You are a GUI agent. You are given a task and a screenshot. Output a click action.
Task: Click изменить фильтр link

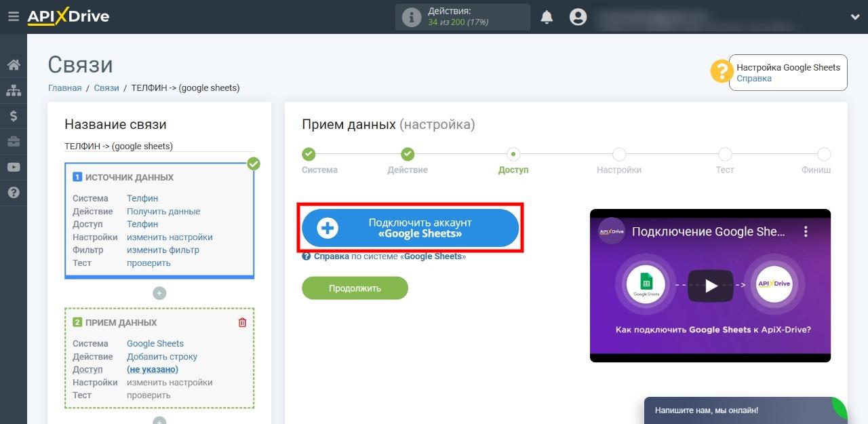click(163, 250)
